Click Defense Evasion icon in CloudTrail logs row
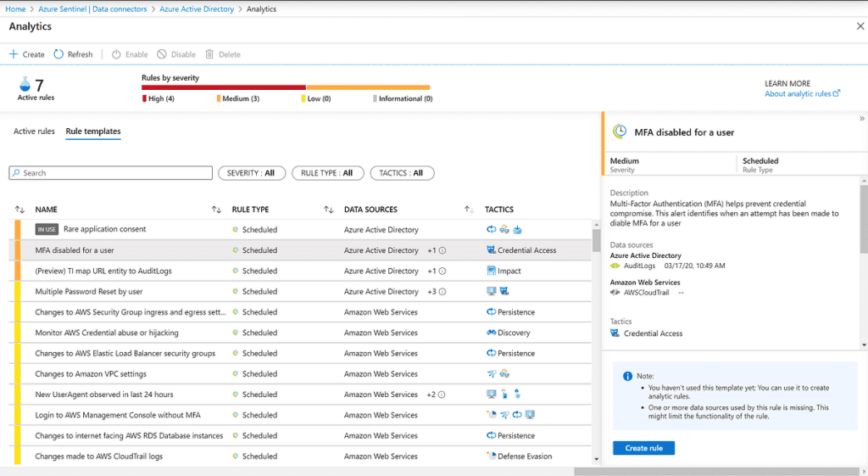This screenshot has height=476, width=868. [491, 456]
